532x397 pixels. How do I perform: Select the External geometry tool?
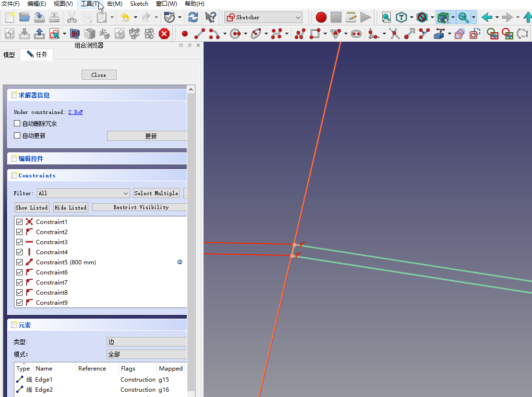pos(439,34)
